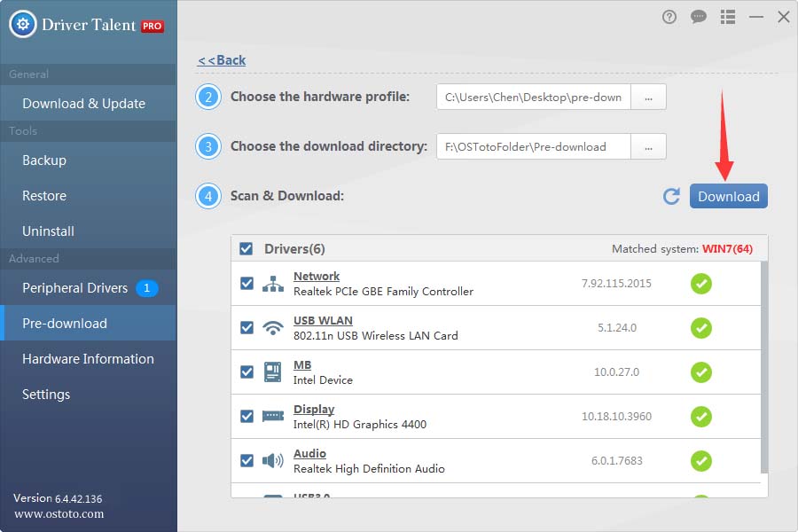Open Peripheral Drivers section

89,288
